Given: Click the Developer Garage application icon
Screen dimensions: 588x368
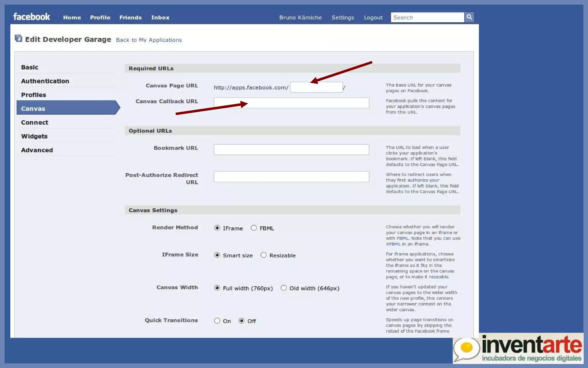Looking at the screenshot, I should pos(18,38).
